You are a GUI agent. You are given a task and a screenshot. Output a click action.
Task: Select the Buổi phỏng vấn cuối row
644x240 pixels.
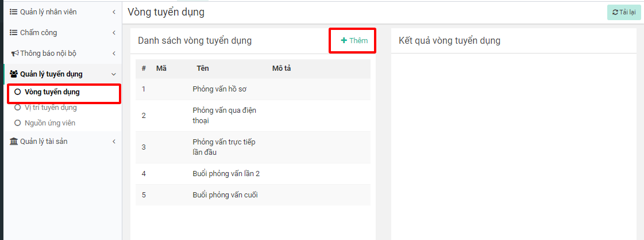coord(225,195)
